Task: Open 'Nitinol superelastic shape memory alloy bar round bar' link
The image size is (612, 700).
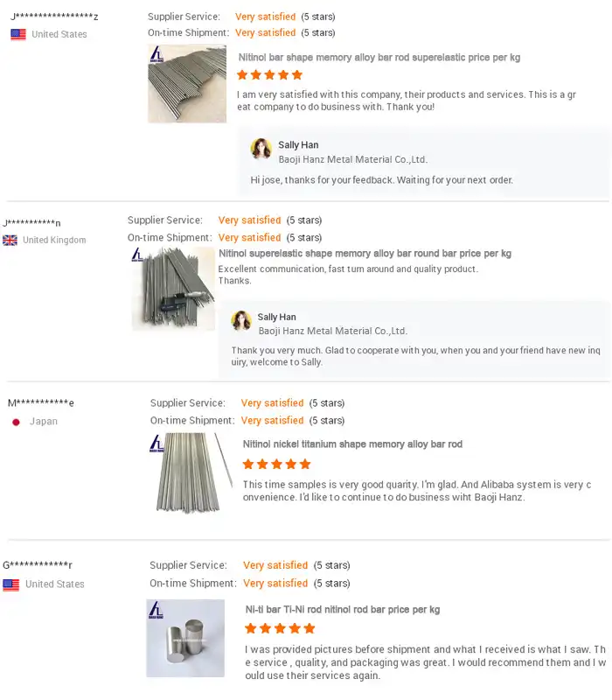Action: click(365, 254)
